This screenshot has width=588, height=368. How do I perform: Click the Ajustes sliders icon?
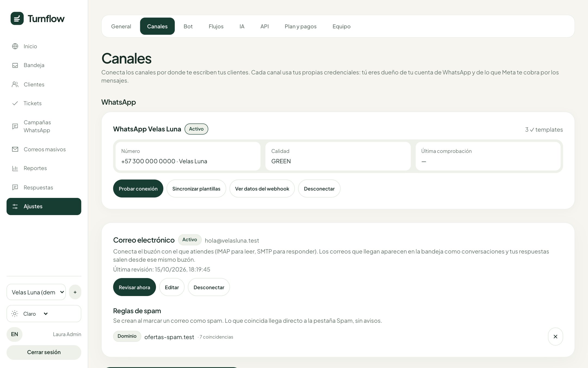click(15, 207)
